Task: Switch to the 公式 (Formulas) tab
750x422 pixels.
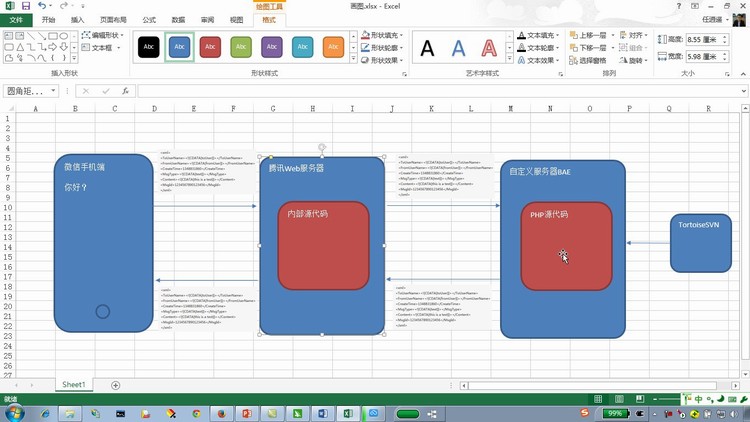Action: click(x=149, y=20)
